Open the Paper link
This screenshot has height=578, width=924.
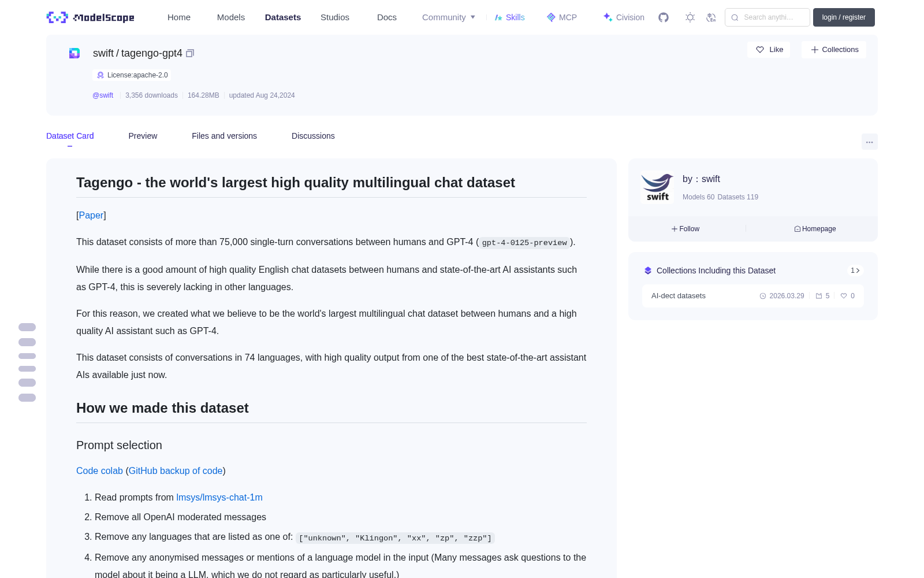click(x=91, y=215)
